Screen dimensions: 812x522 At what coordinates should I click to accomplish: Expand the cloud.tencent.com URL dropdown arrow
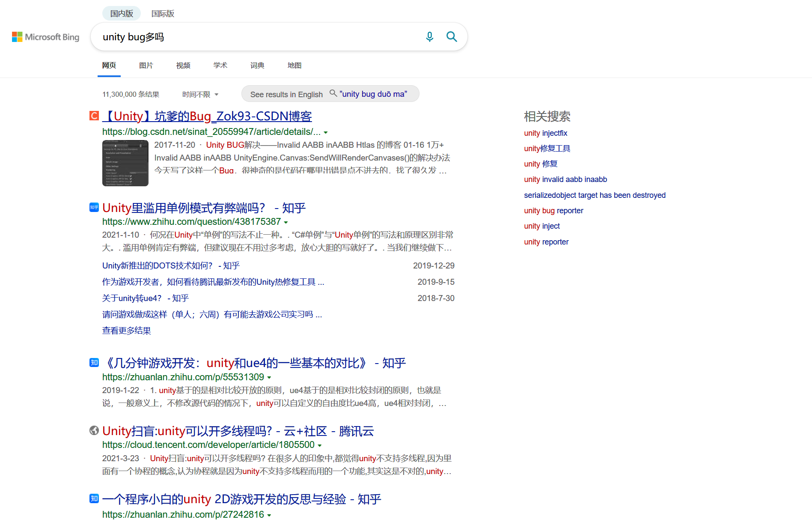tap(320, 445)
